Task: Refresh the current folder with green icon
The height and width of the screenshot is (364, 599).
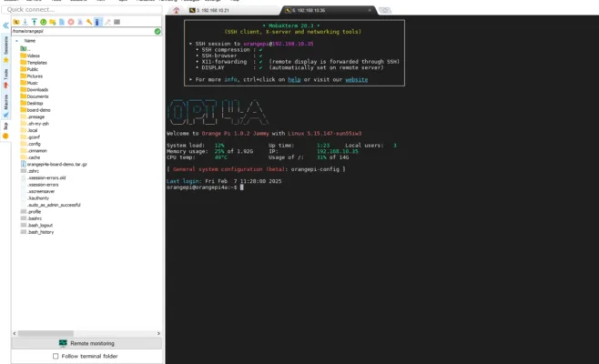Action: click(x=43, y=22)
